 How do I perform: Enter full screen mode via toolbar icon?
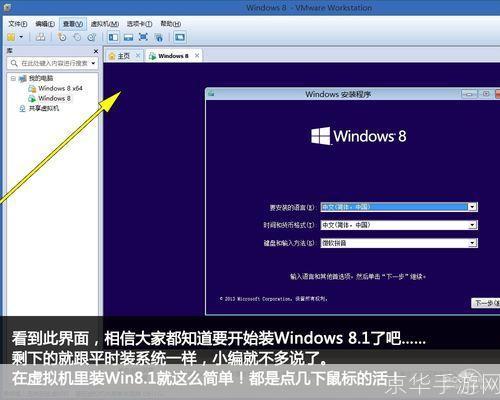tap(143, 37)
